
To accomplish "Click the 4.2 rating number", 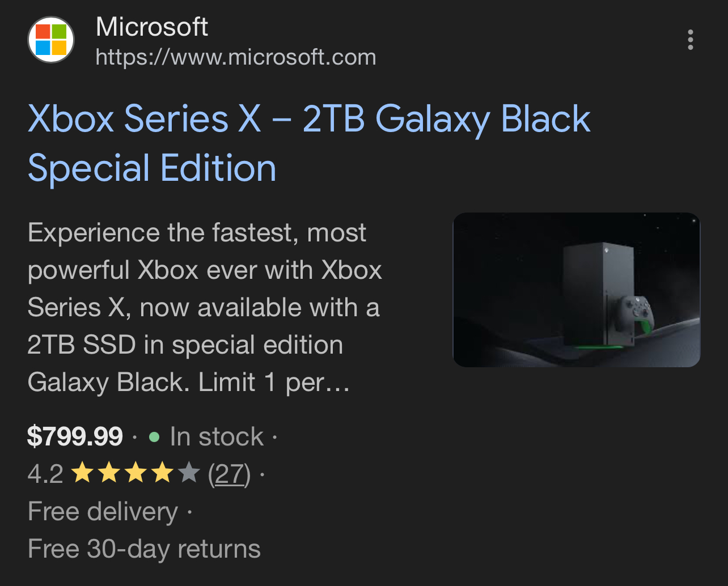I will (x=44, y=474).
